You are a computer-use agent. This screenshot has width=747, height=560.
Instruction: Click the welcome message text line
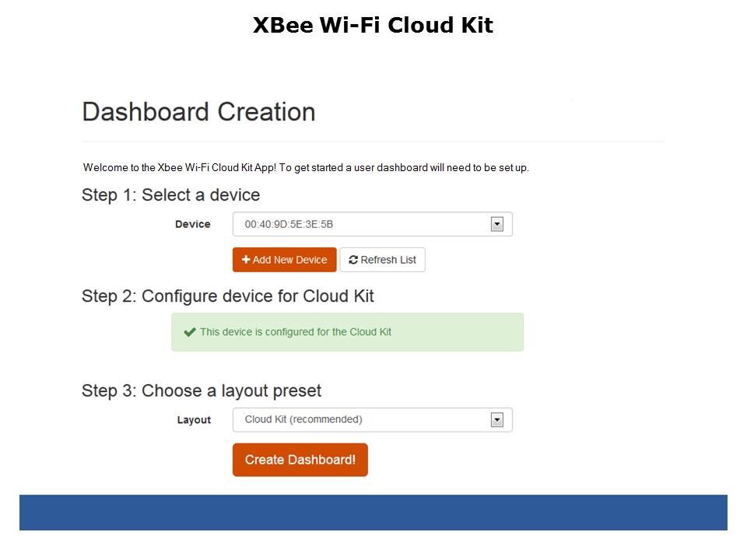coord(306,167)
